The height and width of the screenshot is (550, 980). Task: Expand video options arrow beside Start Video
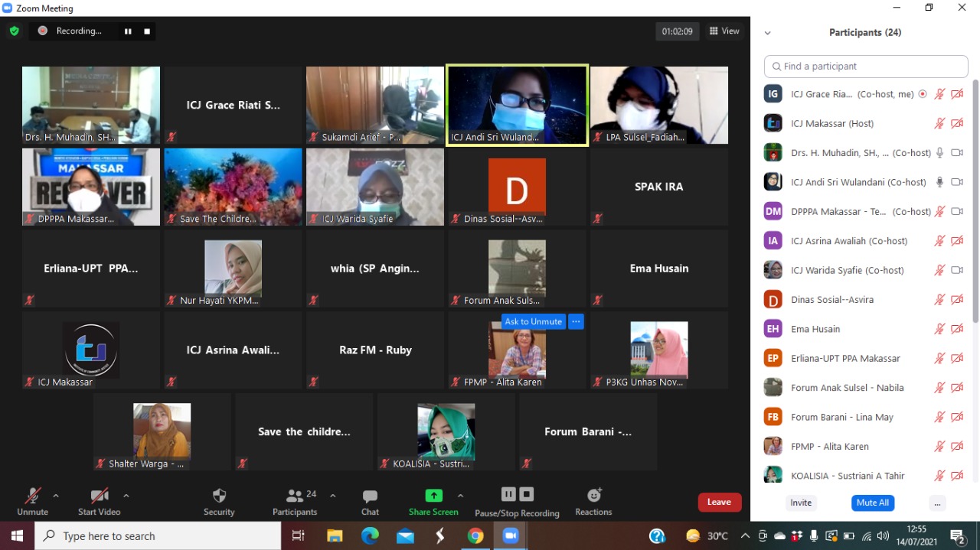[x=126, y=496]
